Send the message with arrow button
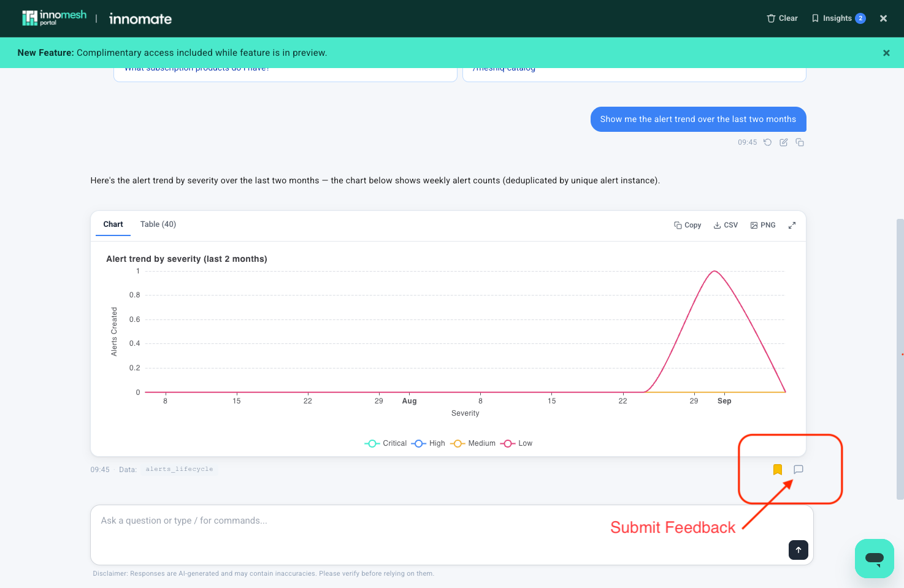 [799, 550]
